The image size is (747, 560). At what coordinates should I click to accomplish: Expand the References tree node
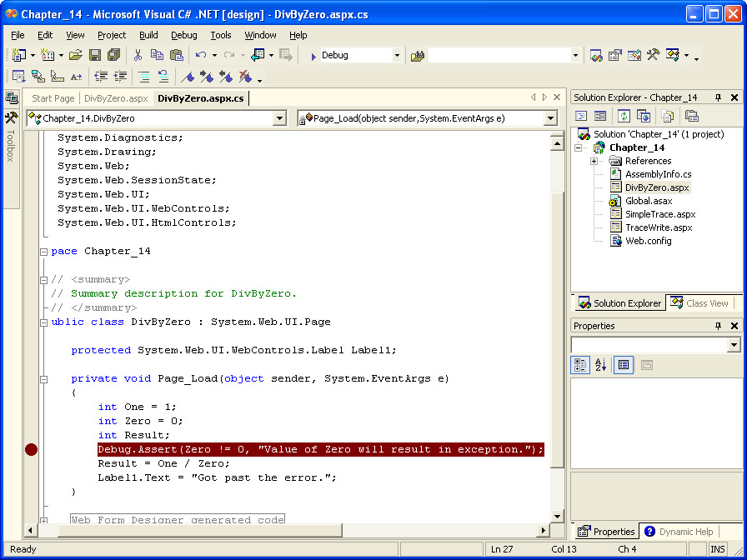594,161
